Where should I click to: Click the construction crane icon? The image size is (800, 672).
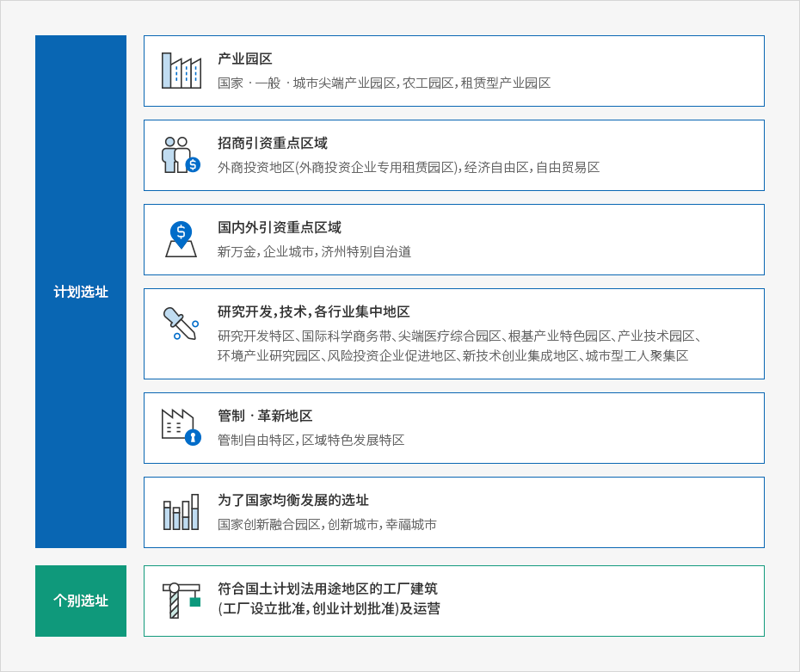tap(182, 601)
